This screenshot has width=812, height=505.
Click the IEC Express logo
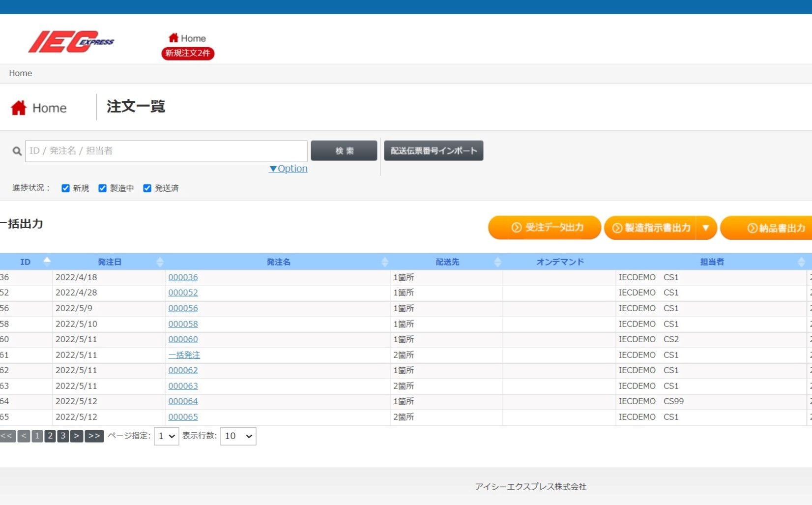(x=71, y=41)
